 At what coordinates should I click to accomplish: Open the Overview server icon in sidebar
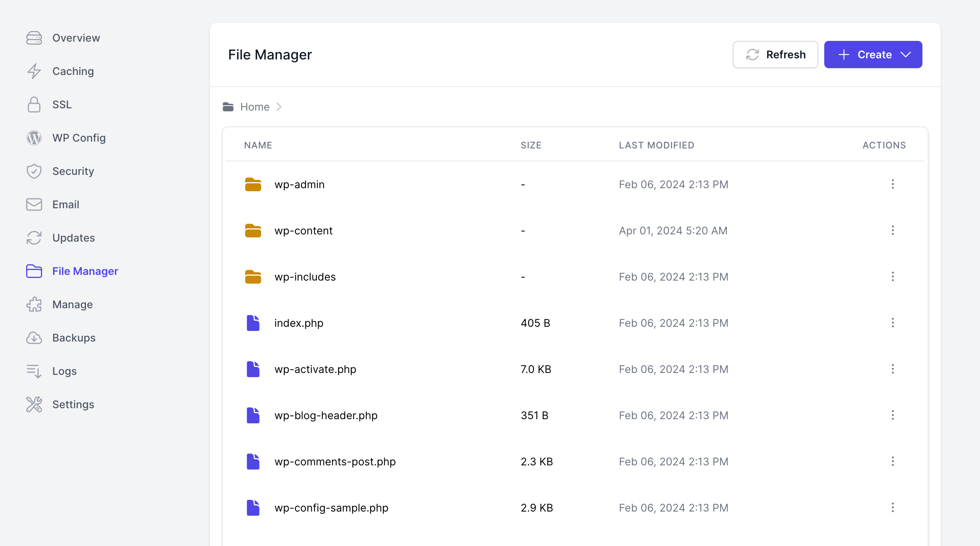pos(34,38)
